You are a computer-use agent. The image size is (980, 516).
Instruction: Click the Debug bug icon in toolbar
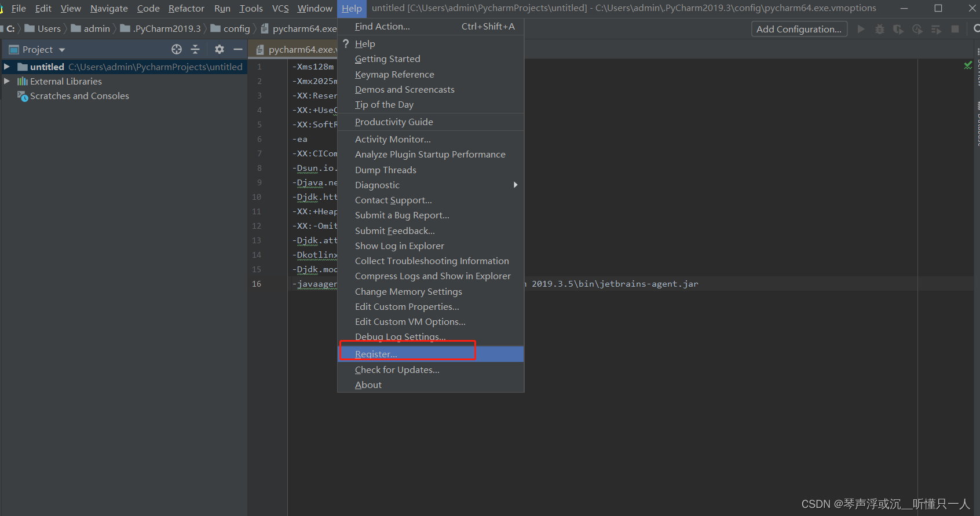tap(880, 29)
